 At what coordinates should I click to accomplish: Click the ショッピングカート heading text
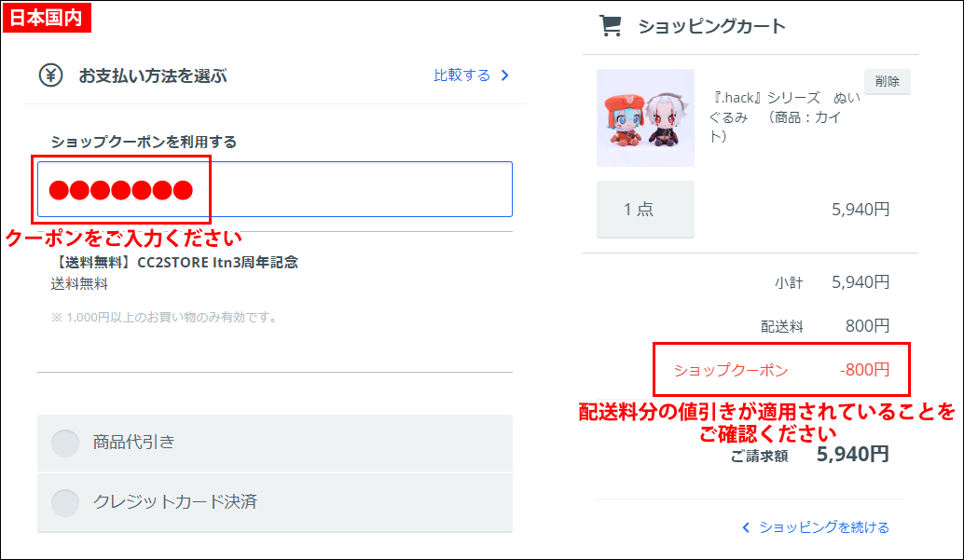coord(711,26)
